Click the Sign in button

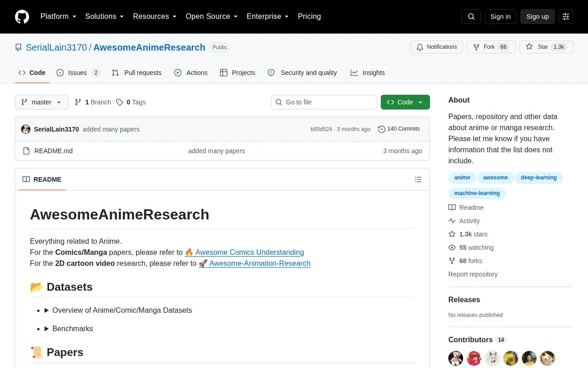pyautogui.click(x=500, y=17)
